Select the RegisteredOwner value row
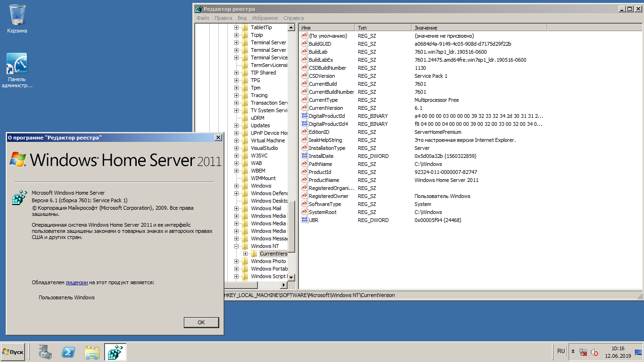The image size is (644, 362). point(422,196)
